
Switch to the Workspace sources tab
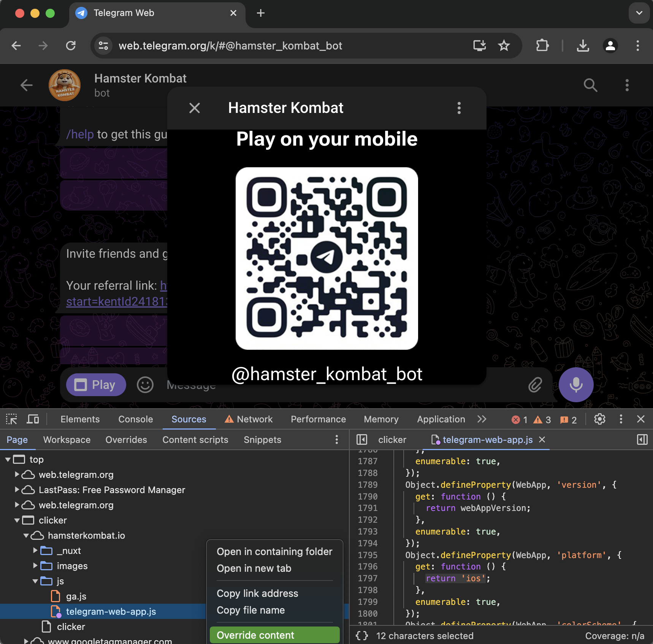coord(67,440)
